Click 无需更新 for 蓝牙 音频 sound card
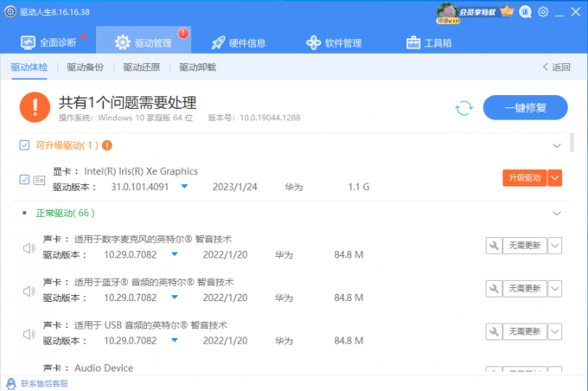Image resolution: width=588 pixels, height=391 pixels. tap(525, 289)
